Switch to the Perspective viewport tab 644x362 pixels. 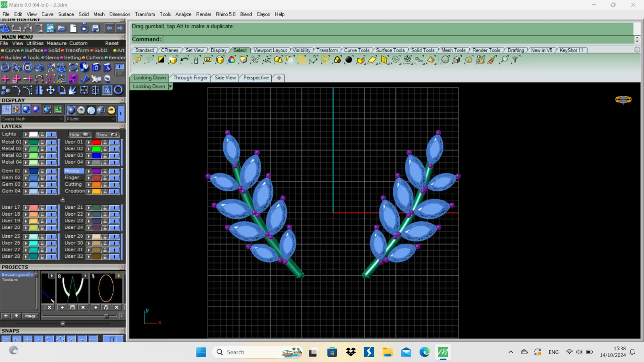256,78
